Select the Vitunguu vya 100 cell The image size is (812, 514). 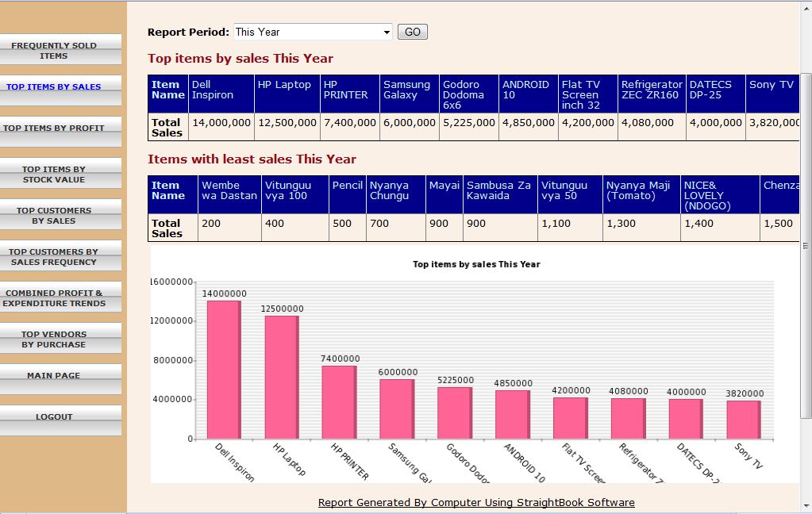click(295, 194)
